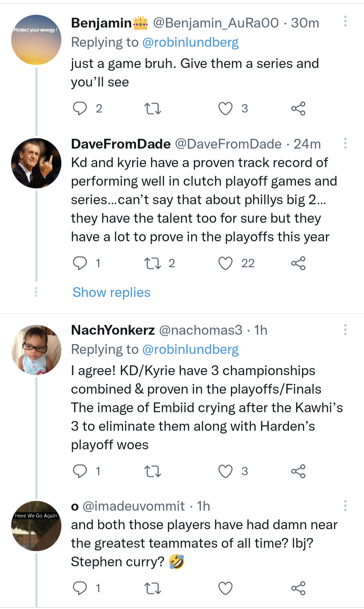Reply to Benjamin's tweet
364x609 pixels.
click(80, 109)
